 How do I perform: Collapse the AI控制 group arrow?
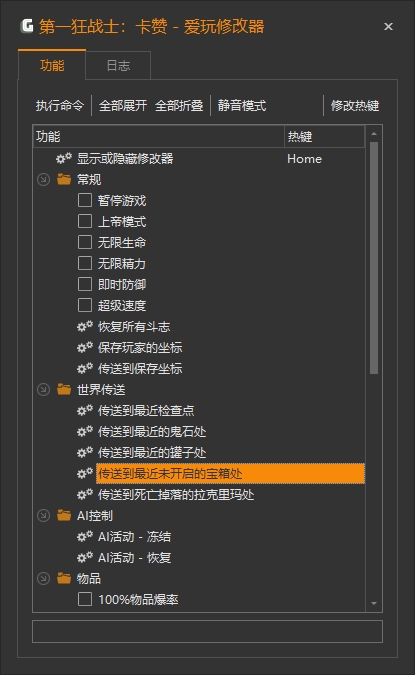tap(43, 515)
